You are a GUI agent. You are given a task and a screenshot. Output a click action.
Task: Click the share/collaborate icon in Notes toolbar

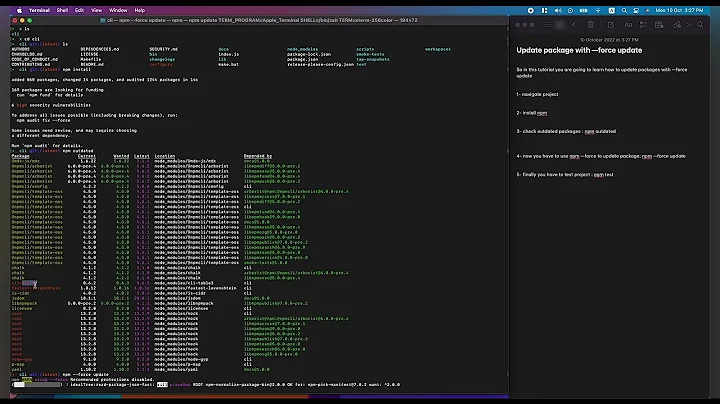[x=677, y=25]
